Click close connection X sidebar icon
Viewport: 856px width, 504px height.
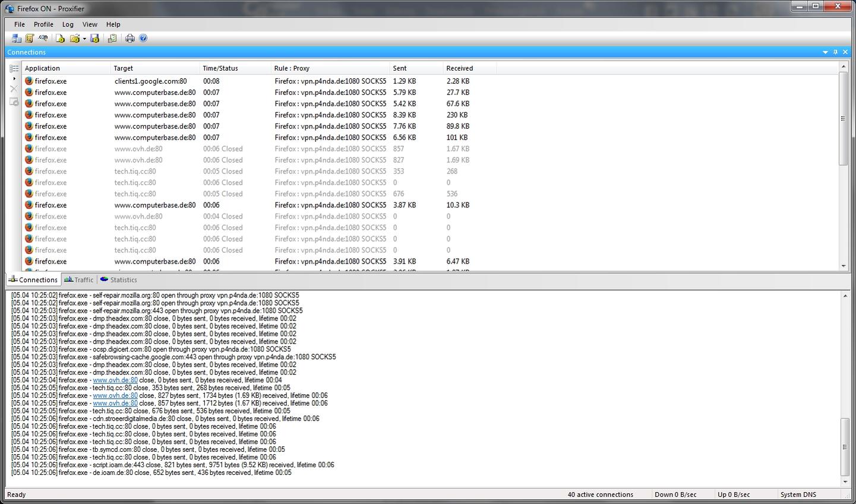[14, 89]
